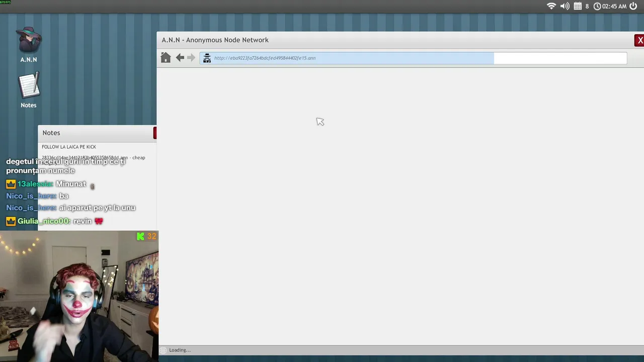Screen dimensions: 644x362
Task: Click the anonymous spy icon in address bar
Action: [207, 58]
